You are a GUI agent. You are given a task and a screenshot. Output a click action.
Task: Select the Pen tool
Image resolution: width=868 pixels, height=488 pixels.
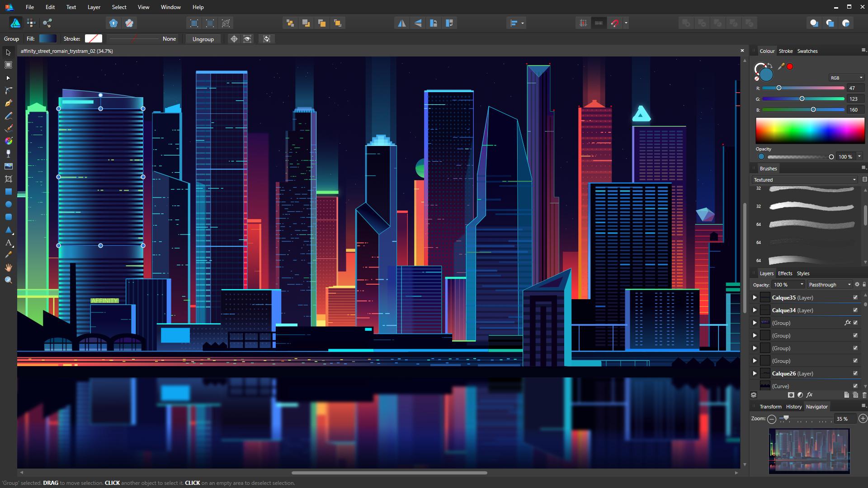pyautogui.click(x=8, y=103)
